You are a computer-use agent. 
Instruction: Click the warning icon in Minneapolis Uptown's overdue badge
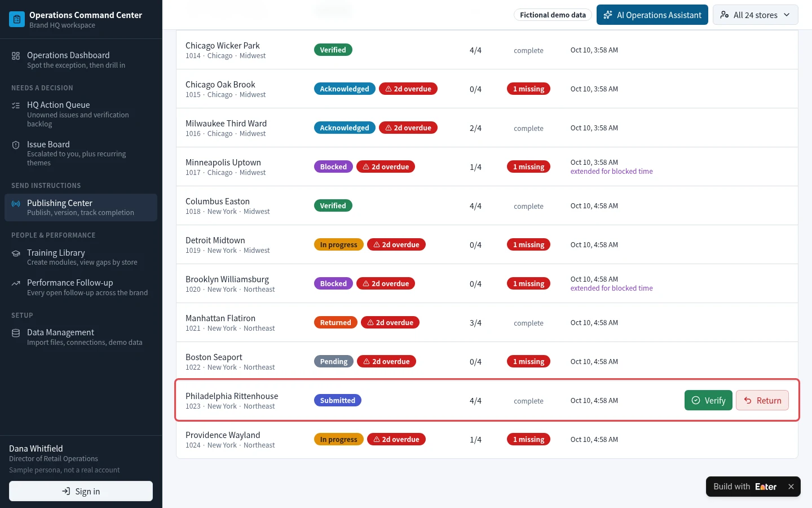click(366, 167)
